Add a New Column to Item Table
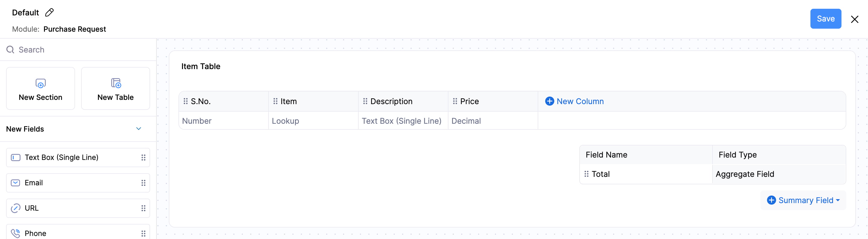 point(580,101)
